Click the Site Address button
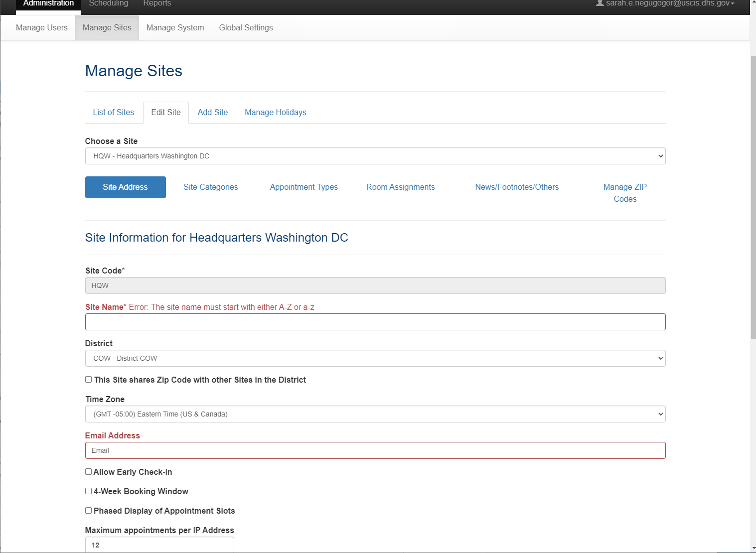The width and height of the screenshot is (756, 553). (x=126, y=187)
